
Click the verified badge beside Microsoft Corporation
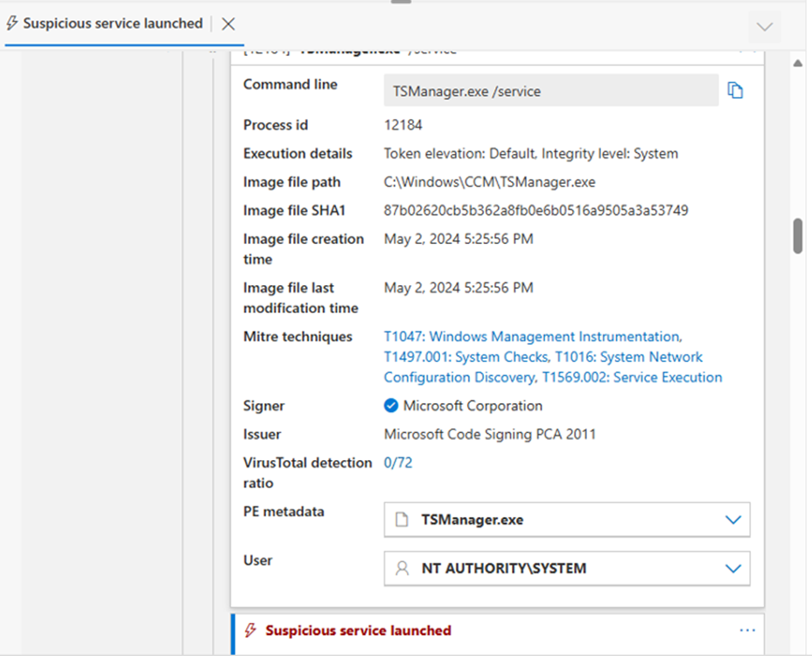coord(391,406)
